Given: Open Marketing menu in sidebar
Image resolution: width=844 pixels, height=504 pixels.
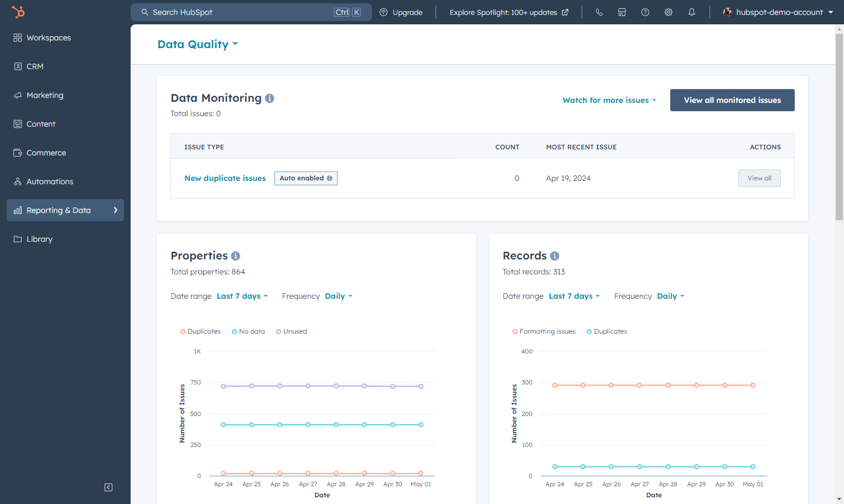Looking at the screenshot, I should click(65, 95).
